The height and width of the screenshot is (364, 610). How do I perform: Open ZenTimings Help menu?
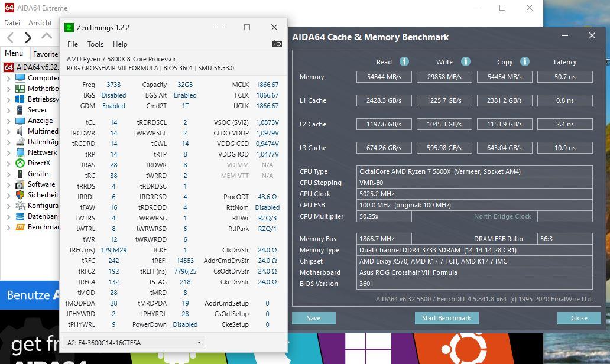pos(120,44)
